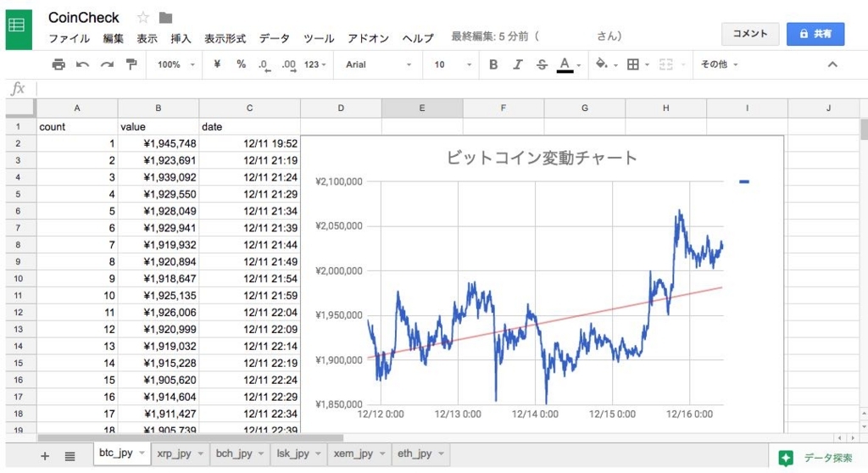Open zoom level 100% dropdown
Screen dimensions: 868x473
[x=175, y=64]
